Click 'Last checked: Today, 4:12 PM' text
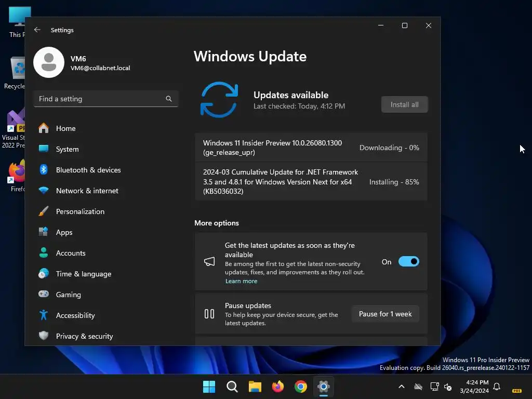 (x=299, y=106)
